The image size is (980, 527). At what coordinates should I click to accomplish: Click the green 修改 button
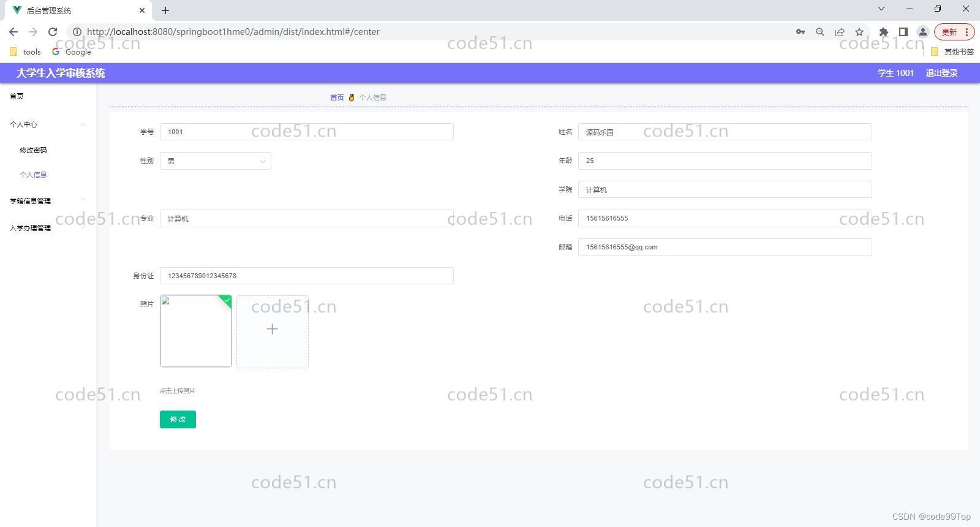click(178, 419)
